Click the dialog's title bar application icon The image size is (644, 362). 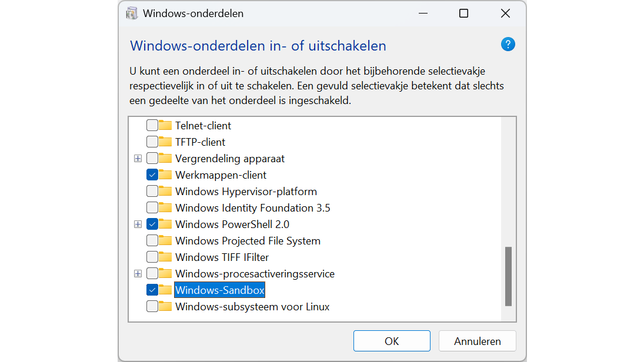[x=131, y=13]
